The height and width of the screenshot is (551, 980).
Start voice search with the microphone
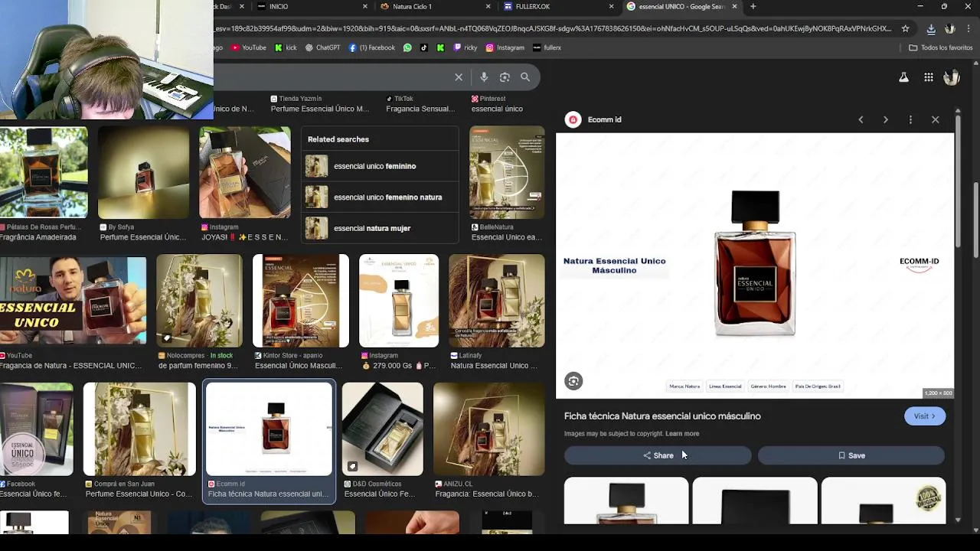tap(484, 77)
